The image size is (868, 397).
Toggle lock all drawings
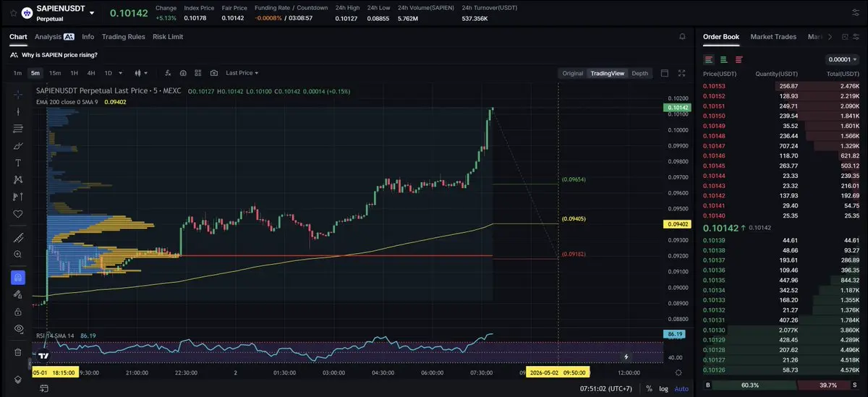coord(18,312)
